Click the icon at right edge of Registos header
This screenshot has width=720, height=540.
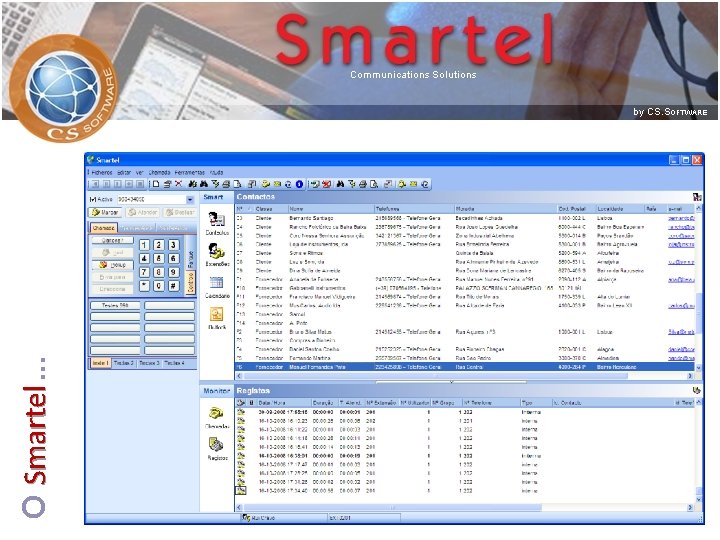tap(697, 390)
